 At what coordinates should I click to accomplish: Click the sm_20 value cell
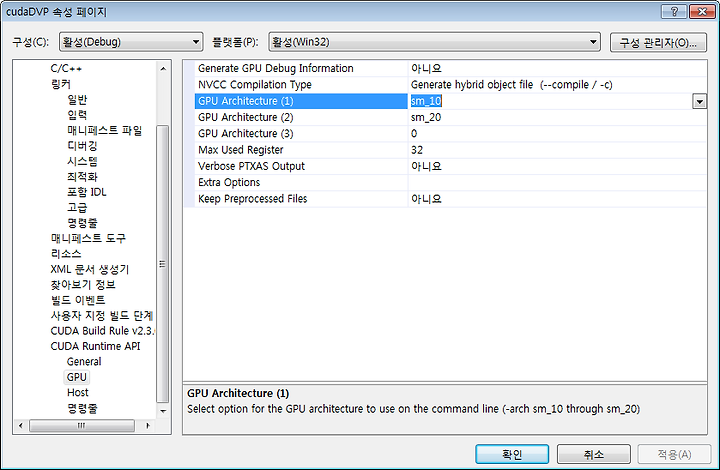[557, 118]
